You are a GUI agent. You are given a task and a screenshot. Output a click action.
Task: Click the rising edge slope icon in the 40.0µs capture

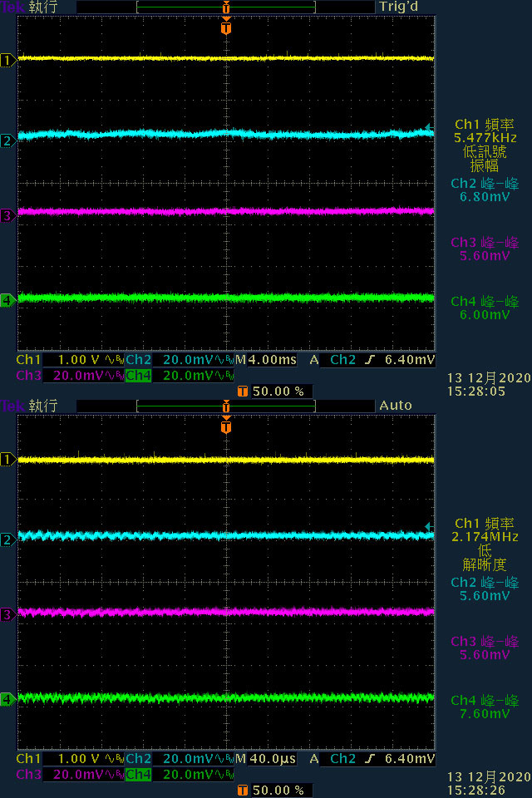pyautogui.click(x=370, y=759)
